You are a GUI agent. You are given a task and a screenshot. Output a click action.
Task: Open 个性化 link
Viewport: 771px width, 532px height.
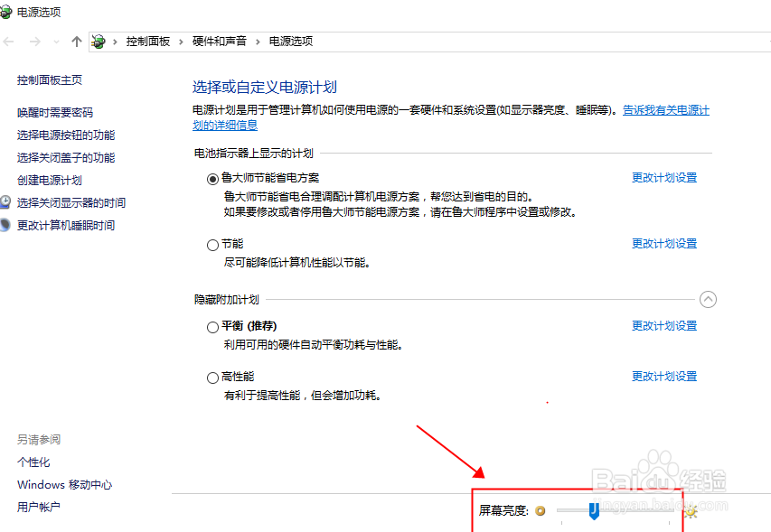coord(33,462)
